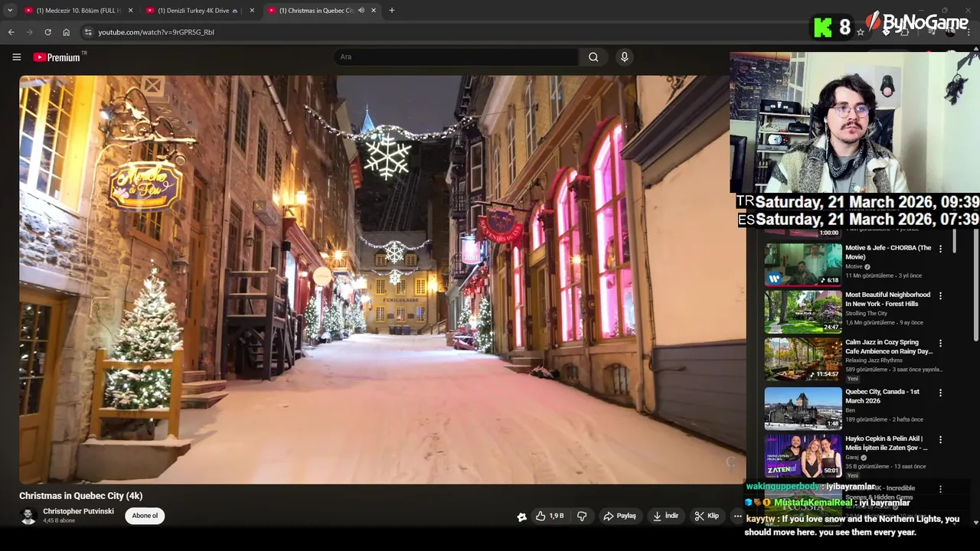Viewport: 980px width, 551px height.
Task: Click the ByNoGame overlay logo
Action: point(917,22)
